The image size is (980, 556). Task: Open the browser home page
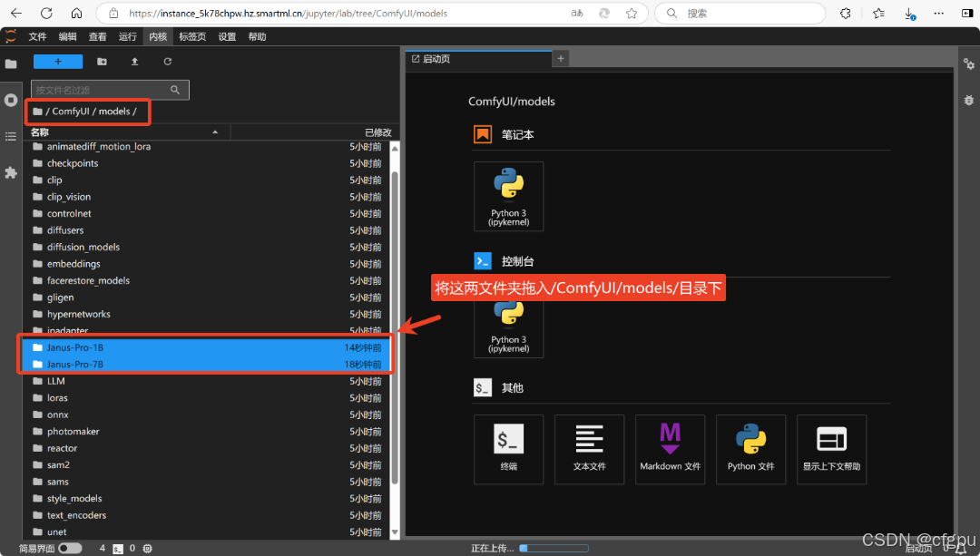[x=76, y=13]
